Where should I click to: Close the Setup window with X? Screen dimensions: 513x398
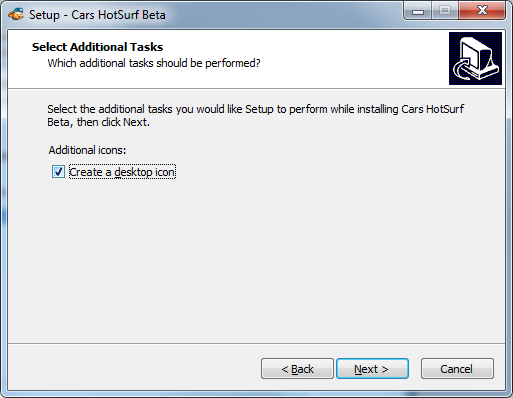482,11
